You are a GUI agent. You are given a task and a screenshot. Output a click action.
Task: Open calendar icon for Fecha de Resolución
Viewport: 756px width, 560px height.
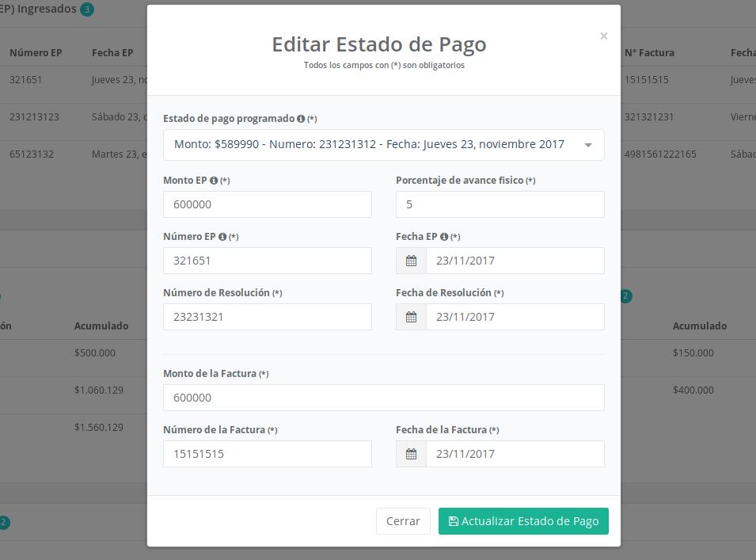(x=411, y=317)
